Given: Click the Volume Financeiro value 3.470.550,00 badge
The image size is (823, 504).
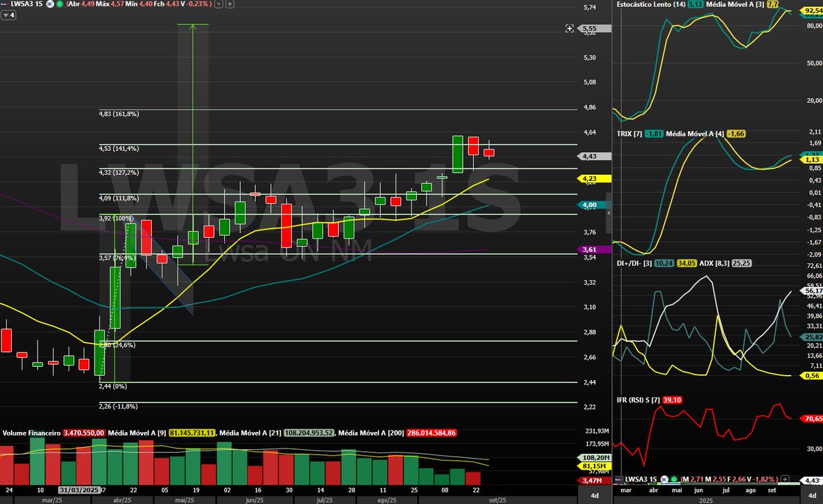Looking at the screenshot, I should [84, 433].
